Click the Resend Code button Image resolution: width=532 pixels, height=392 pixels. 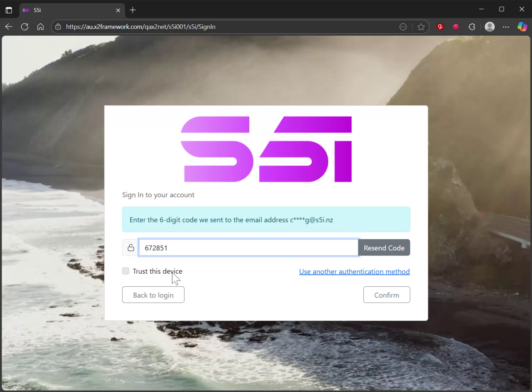(384, 248)
